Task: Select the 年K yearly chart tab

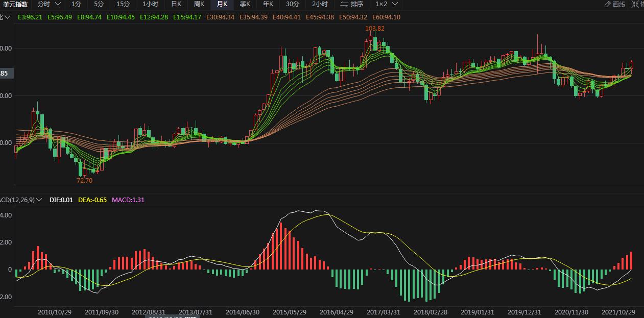Action: 268,4
